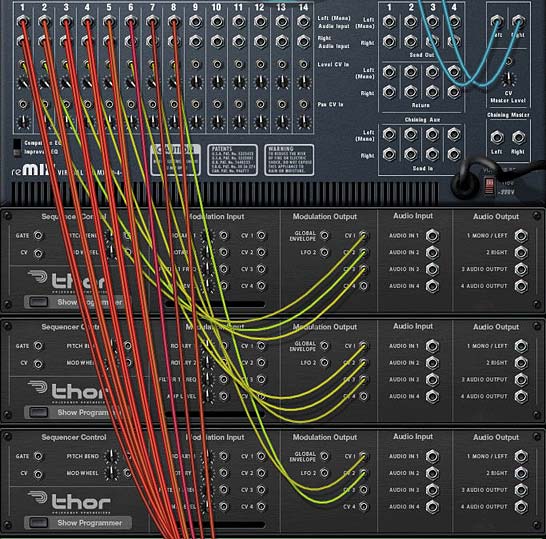546x539 pixels.
Task: Click the middle Thor Gate input jack
Action: (x=38, y=346)
